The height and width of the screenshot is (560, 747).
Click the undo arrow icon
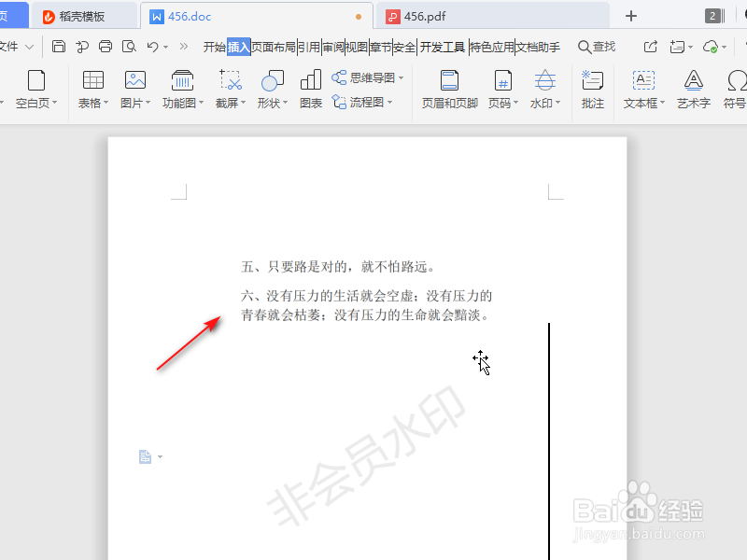click(x=152, y=46)
